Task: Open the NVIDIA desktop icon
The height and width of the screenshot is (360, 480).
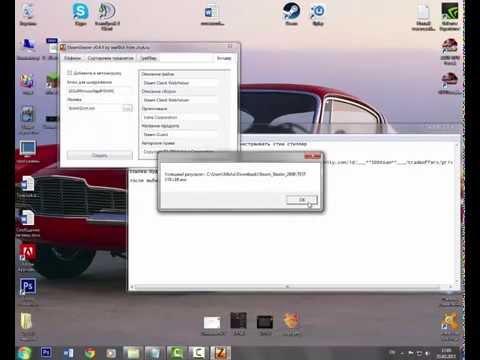Action: pos(449,16)
